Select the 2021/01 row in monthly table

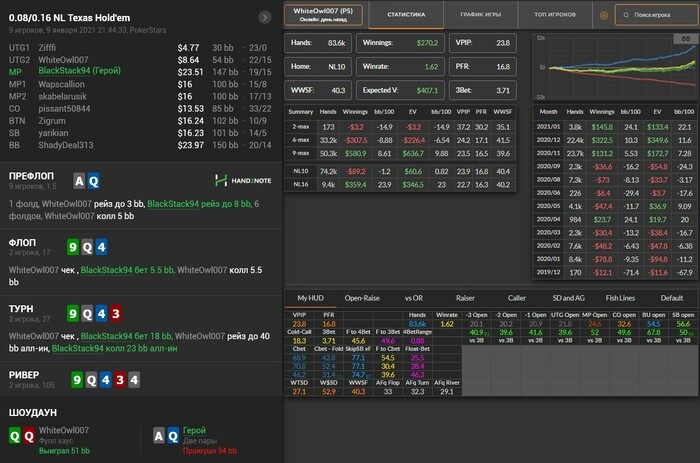coord(615,127)
